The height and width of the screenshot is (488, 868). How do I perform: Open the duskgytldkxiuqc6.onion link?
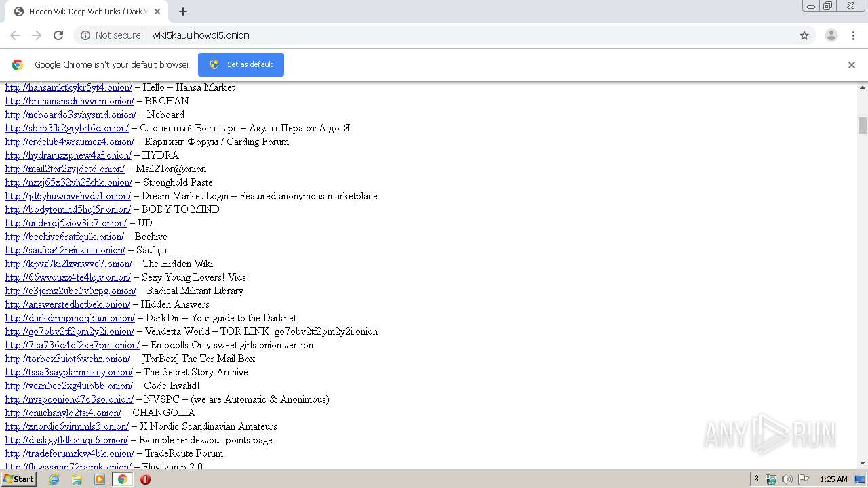pos(66,440)
